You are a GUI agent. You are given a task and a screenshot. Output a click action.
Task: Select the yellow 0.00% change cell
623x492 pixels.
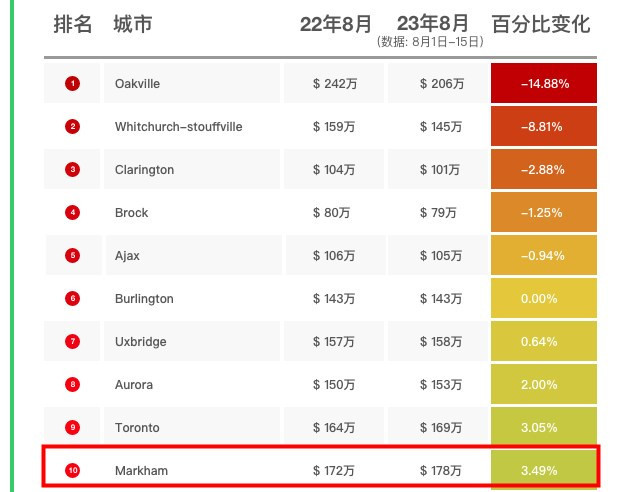(544, 299)
